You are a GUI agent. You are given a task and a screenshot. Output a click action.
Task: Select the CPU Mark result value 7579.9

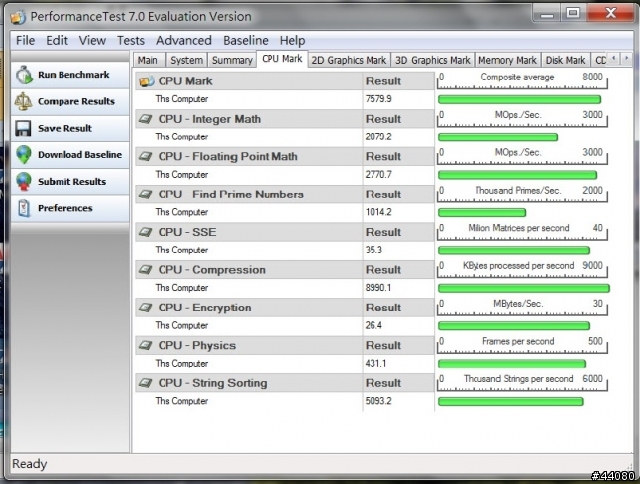[x=378, y=99]
